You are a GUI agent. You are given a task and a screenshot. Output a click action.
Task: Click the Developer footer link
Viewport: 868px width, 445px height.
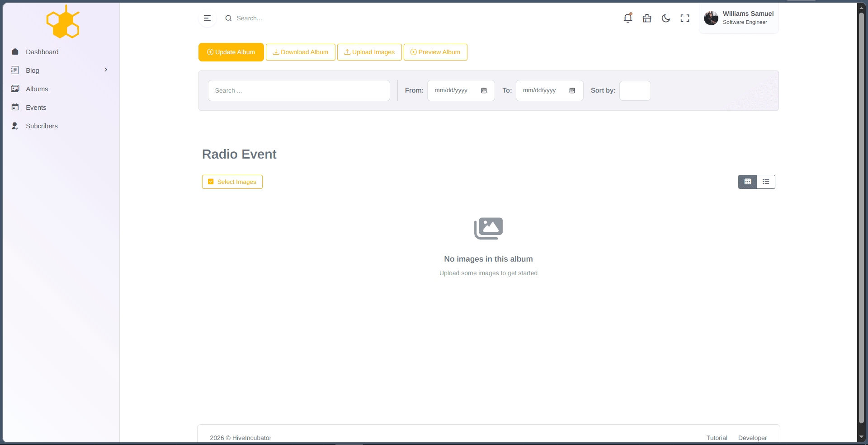pyautogui.click(x=752, y=438)
